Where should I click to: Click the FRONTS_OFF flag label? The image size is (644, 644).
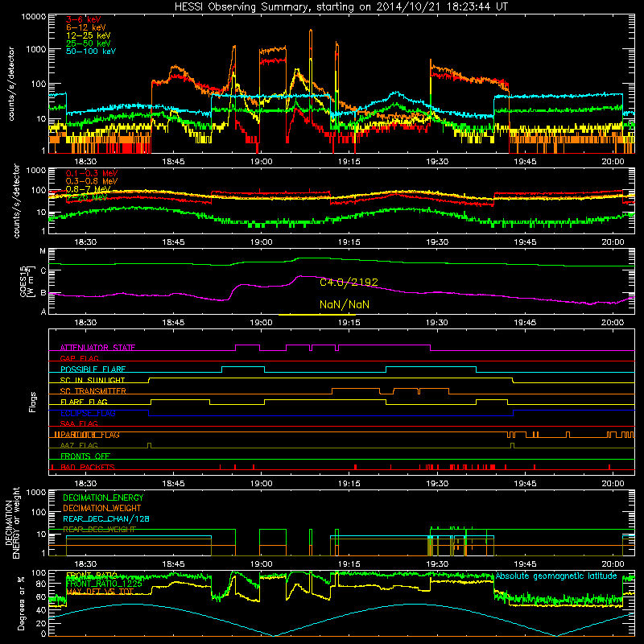point(85,456)
